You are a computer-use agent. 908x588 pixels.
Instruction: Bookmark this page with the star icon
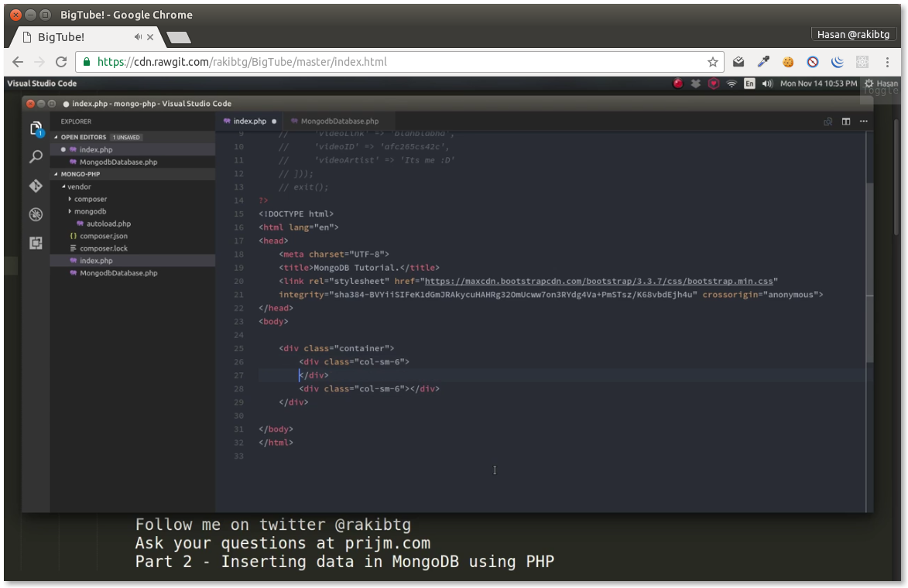click(x=712, y=62)
